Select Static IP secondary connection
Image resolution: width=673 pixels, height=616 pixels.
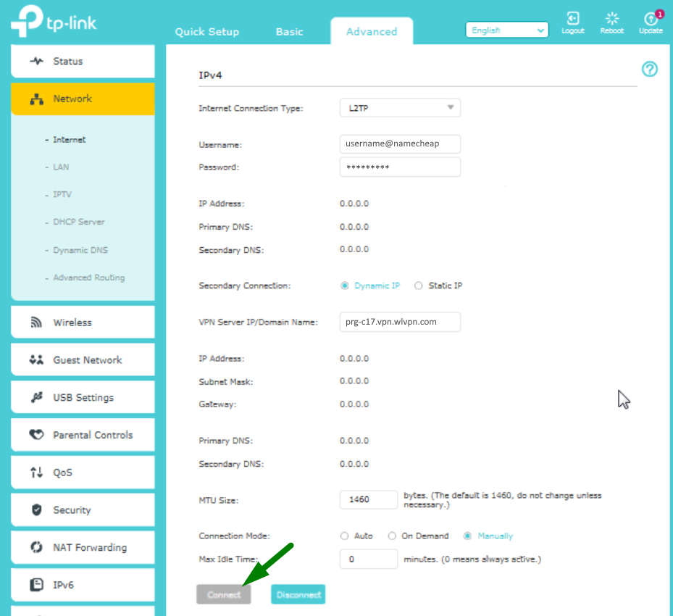419,286
